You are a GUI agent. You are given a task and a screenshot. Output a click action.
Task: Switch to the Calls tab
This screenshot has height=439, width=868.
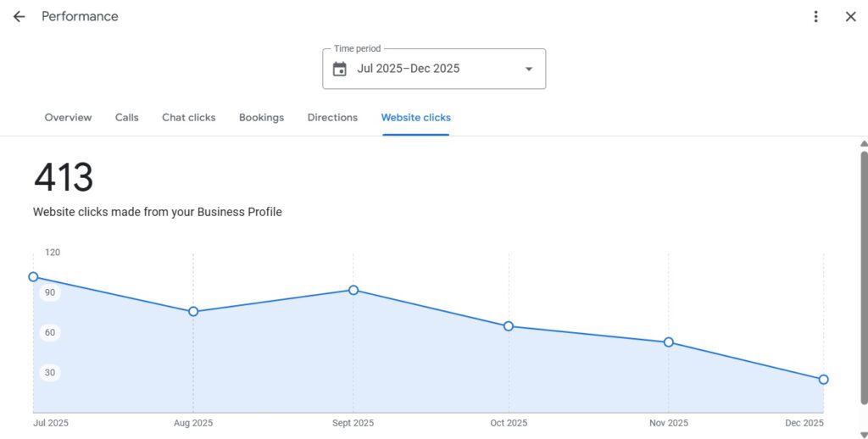coord(127,118)
